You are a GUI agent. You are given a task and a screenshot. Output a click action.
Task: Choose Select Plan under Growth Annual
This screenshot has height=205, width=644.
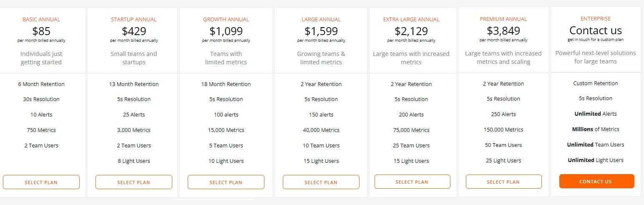point(226,182)
